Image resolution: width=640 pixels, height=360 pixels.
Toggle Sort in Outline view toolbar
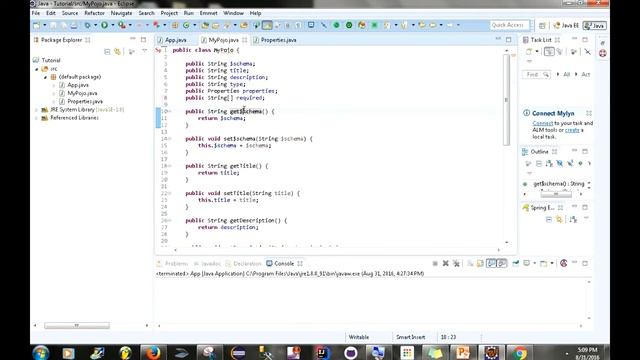pyautogui.click(x=549, y=164)
